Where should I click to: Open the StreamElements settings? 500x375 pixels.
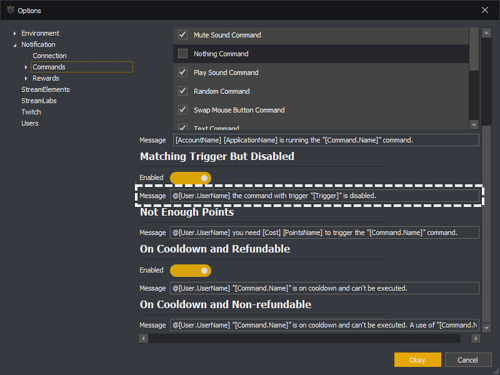pos(46,89)
